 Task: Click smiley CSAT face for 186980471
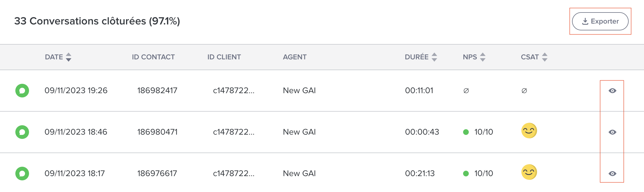529,131
